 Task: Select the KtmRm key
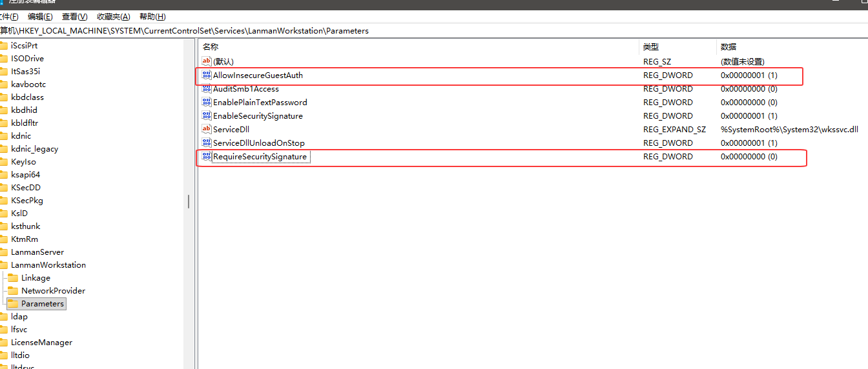[25, 239]
